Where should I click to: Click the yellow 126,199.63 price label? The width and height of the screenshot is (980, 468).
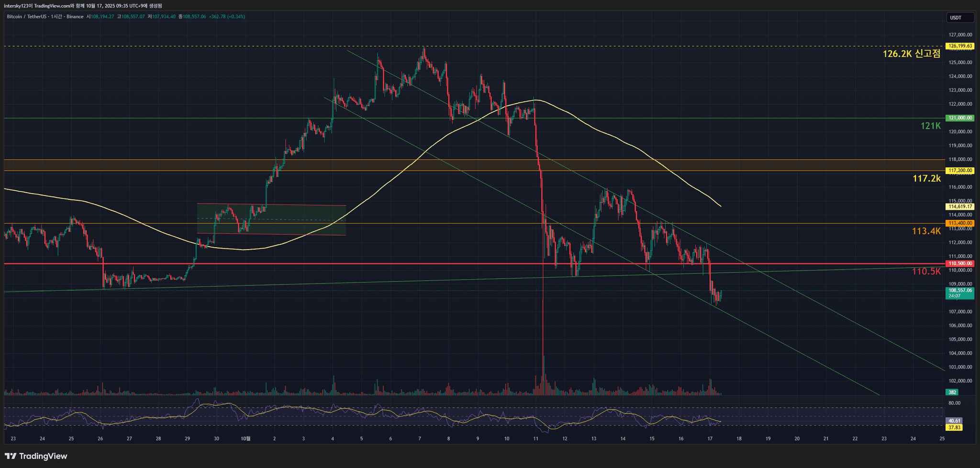960,46
